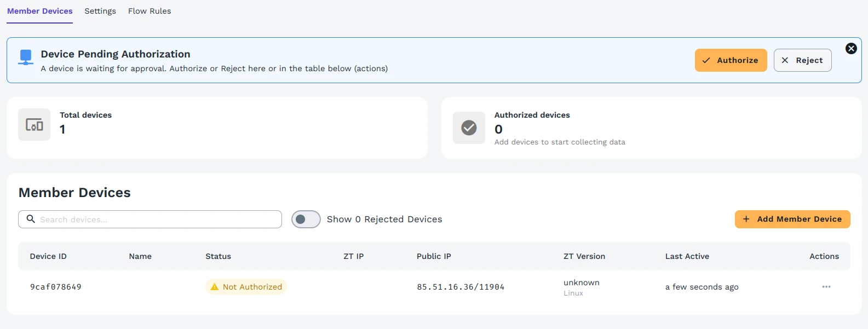Click the Total devices icon
This screenshot has width=868, height=329.
(35, 125)
